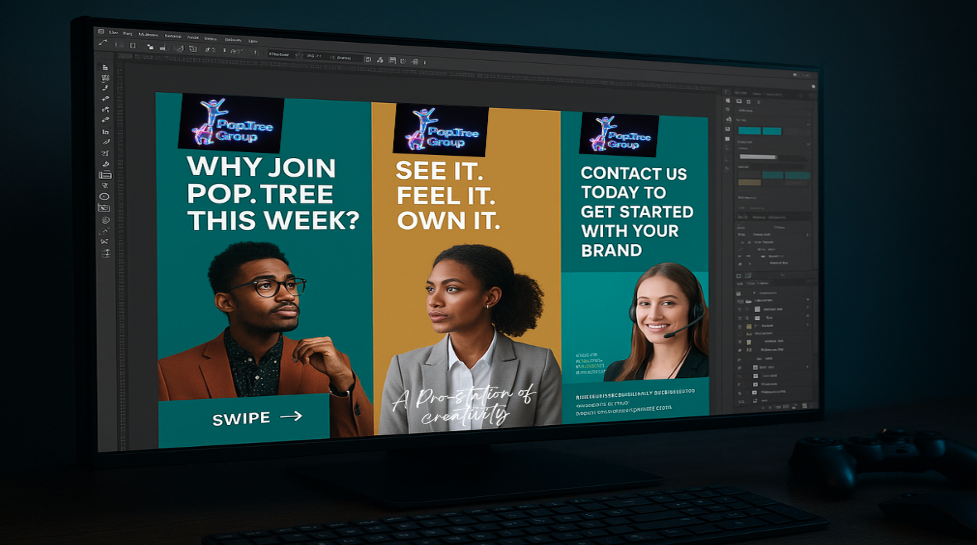977x545 pixels.
Task: Click the light gray slider bar in the right panel
Action: (x=757, y=157)
